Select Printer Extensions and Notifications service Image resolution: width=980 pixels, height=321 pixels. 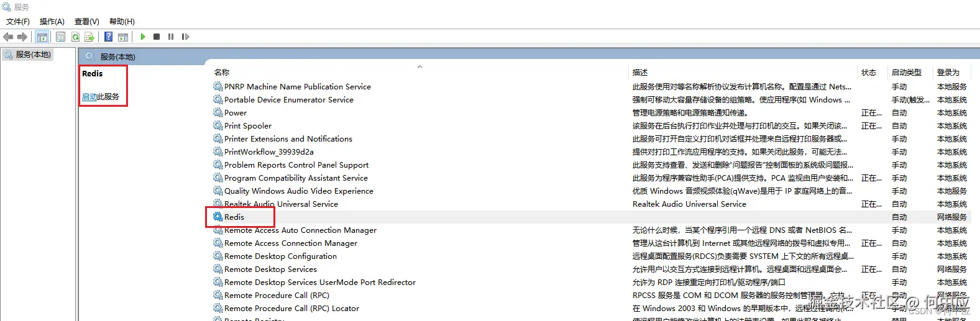288,138
